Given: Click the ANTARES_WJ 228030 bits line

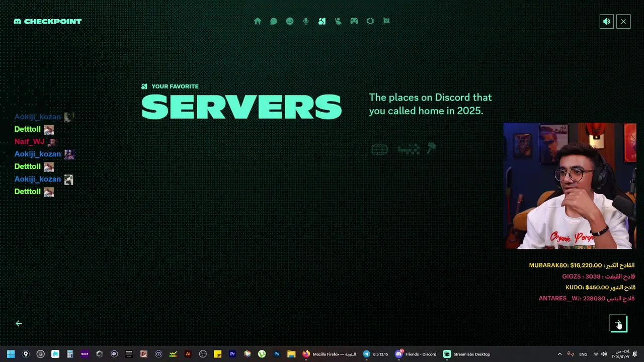Looking at the screenshot, I should [587, 299].
